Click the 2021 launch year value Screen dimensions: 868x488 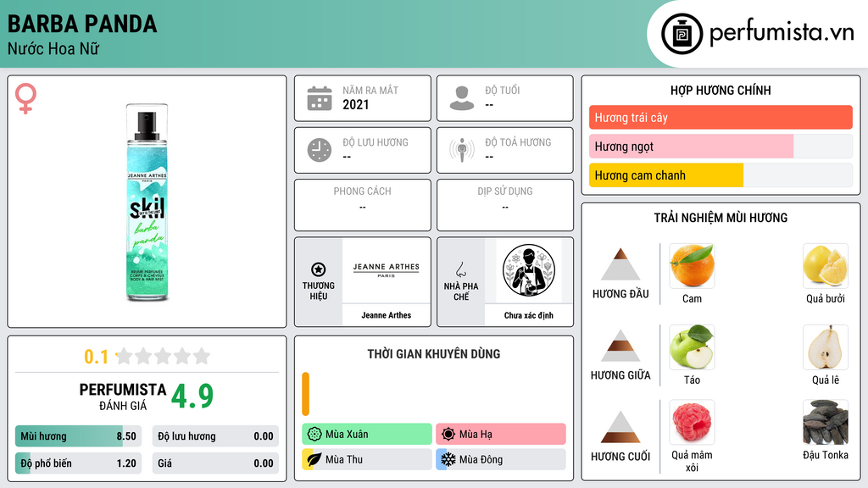pyautogui.click(x=355, y=104)
